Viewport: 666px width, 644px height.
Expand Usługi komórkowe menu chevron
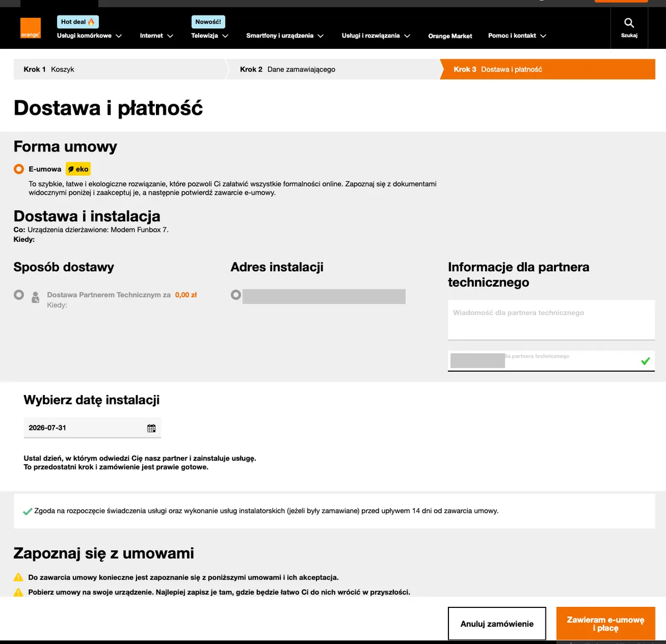(x=119, y=36)
